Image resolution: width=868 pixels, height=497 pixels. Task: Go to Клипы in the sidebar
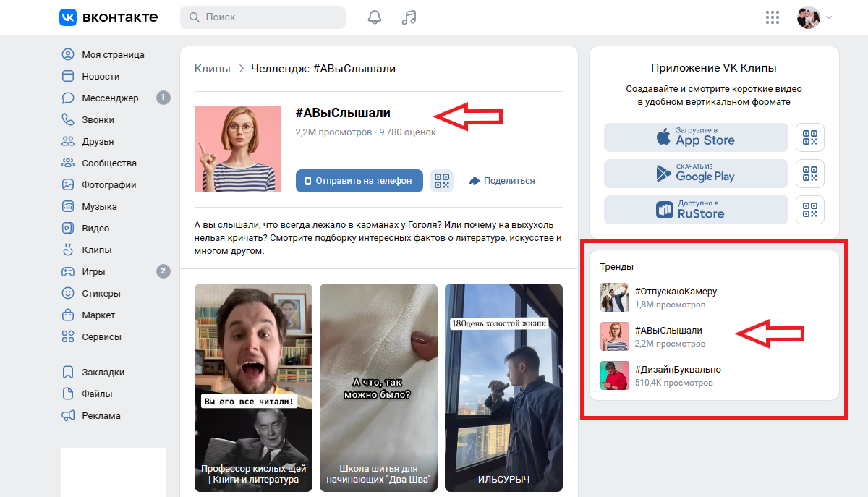tap(96, 250)
